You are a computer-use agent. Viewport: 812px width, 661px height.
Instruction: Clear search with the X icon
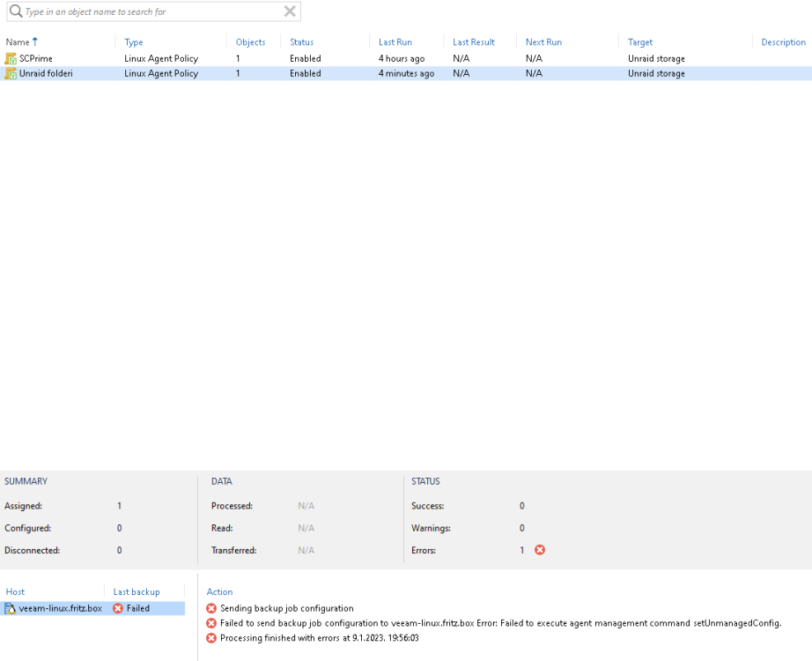point(290,11)
